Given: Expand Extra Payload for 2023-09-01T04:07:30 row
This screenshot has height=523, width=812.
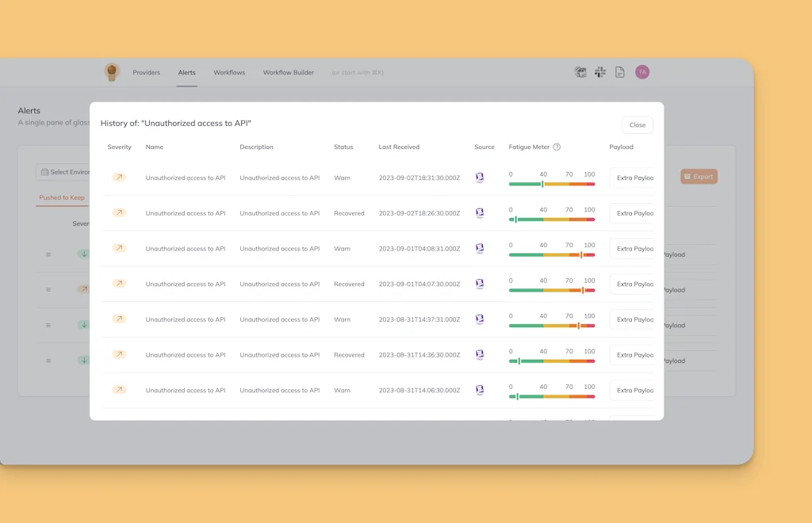Looking at the screenshot, I should click(634, 284).
